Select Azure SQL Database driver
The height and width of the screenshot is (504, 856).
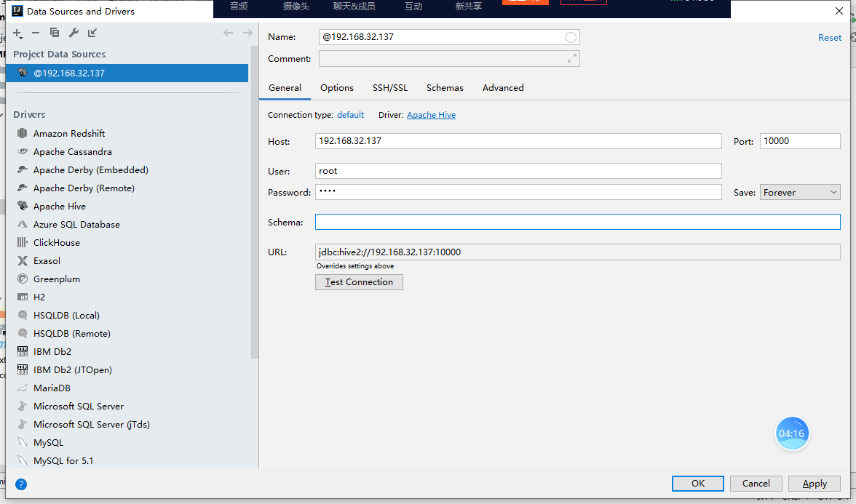[x=76, y=224]
